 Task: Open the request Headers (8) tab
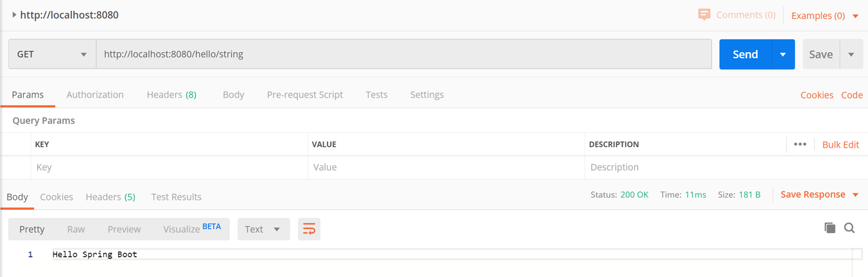172,95
